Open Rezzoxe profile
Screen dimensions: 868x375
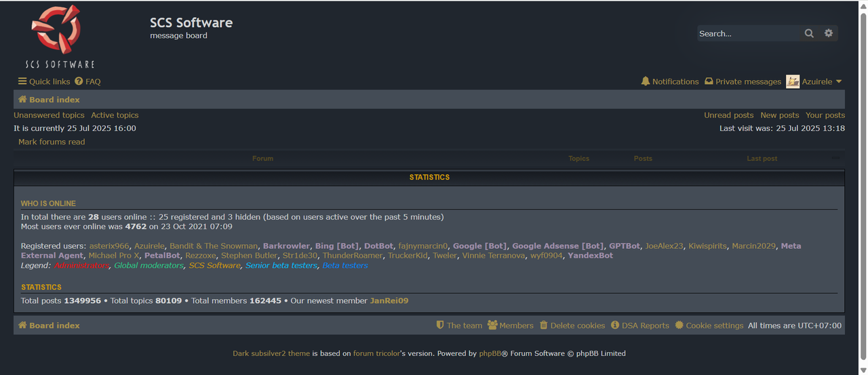pyautogui.click(x=200, y=256)
